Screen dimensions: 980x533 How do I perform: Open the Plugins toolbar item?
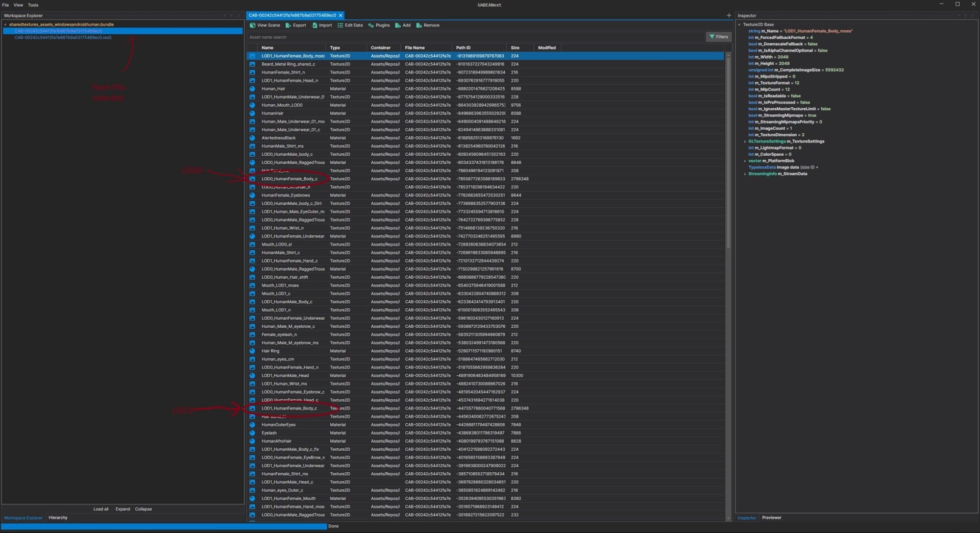pyautogui.click(x=379, y=25)
